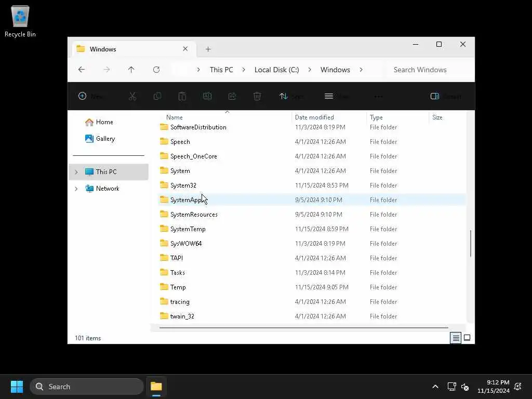Show hidden system tray icons

[x=435, y=387]
